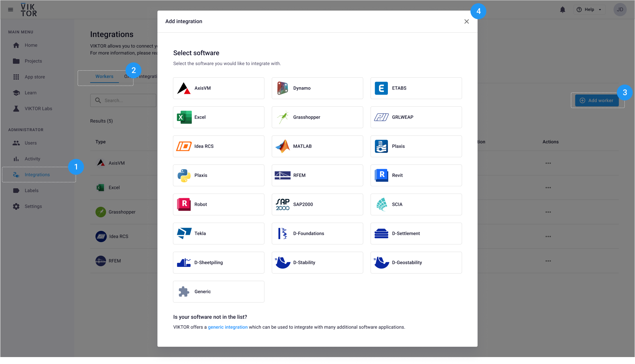Choose MATLAB from the software list

[x=317, y=146]
